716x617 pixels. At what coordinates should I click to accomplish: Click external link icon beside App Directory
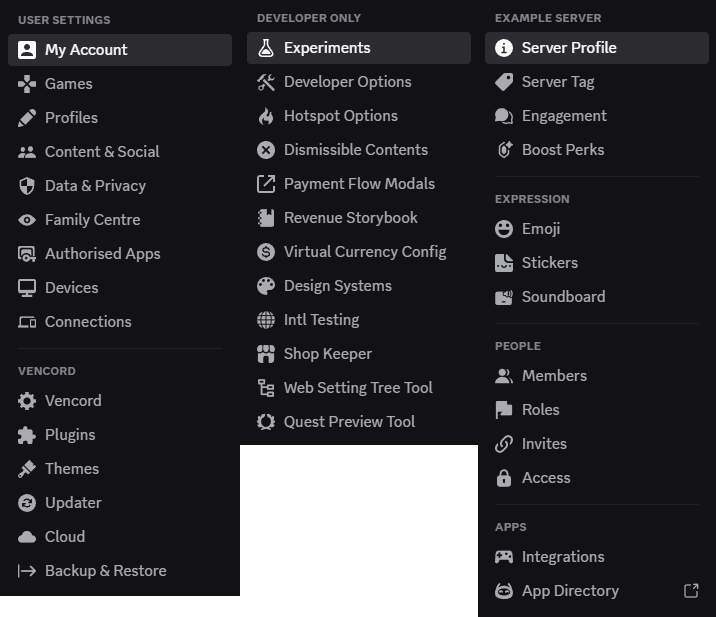coord(691,591)
